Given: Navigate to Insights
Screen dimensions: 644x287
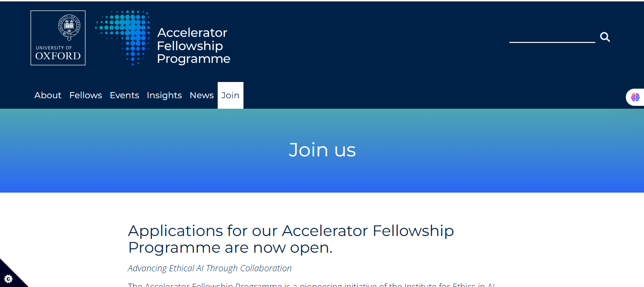Looking at the screenshot, I should (x=164, y=95).
